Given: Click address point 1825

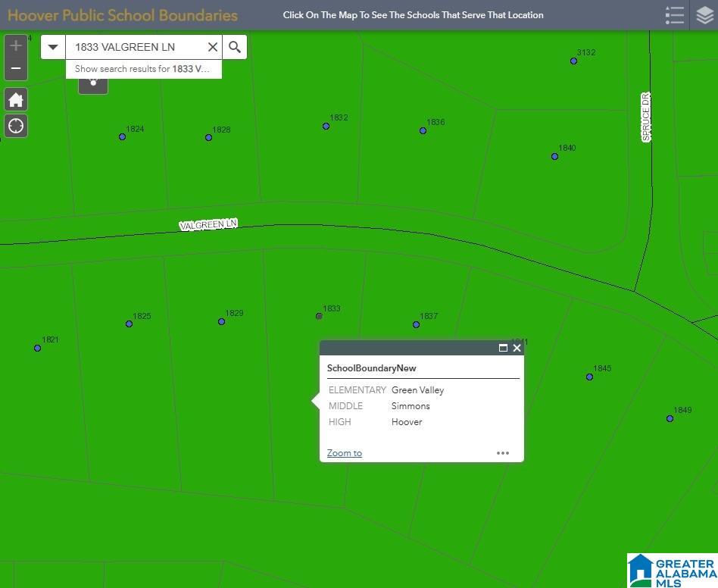Looking at the screenshot, I should tap(129, 324).
